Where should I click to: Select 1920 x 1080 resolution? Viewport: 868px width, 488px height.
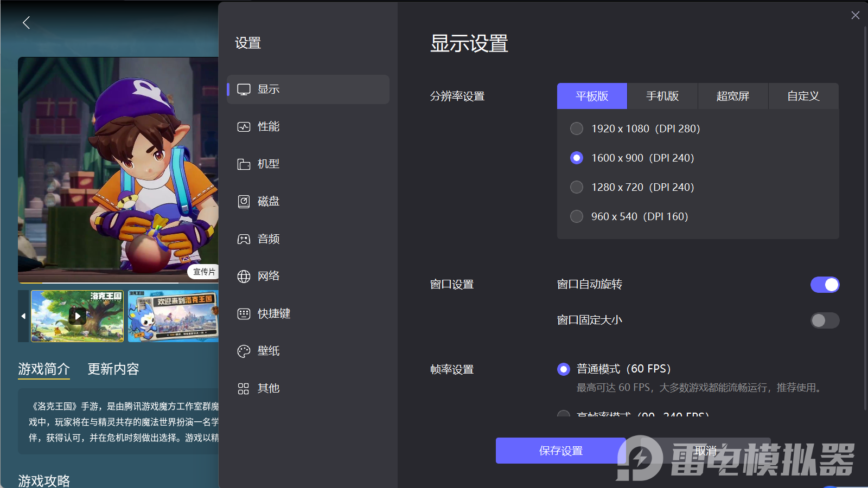577,129
